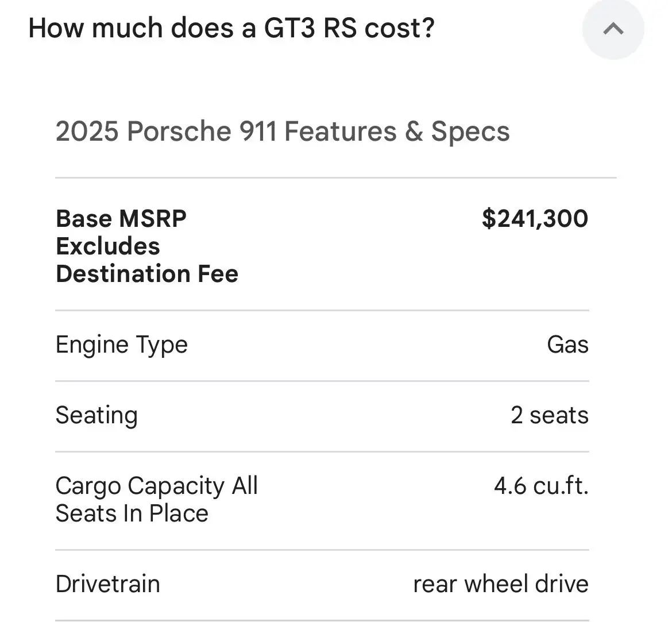Click "Features & Specs" in the heading
Viewport: 672px width, 622px height.
click(x=397, y=131)
